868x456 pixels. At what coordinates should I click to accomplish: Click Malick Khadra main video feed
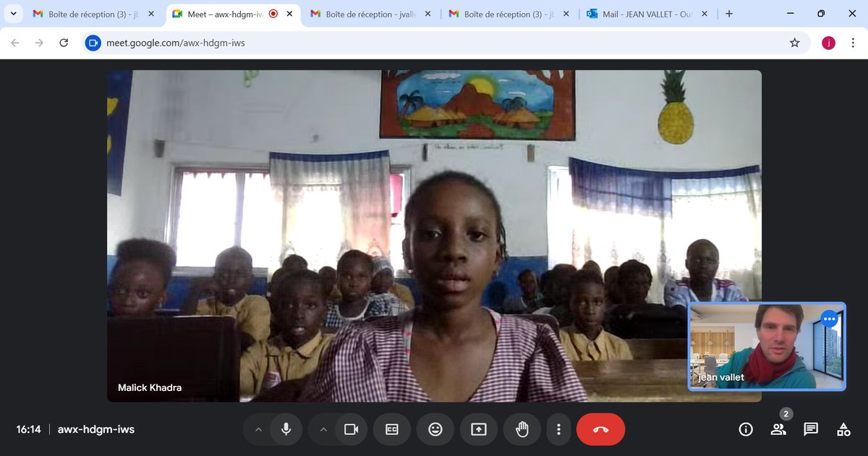point(434,236)
